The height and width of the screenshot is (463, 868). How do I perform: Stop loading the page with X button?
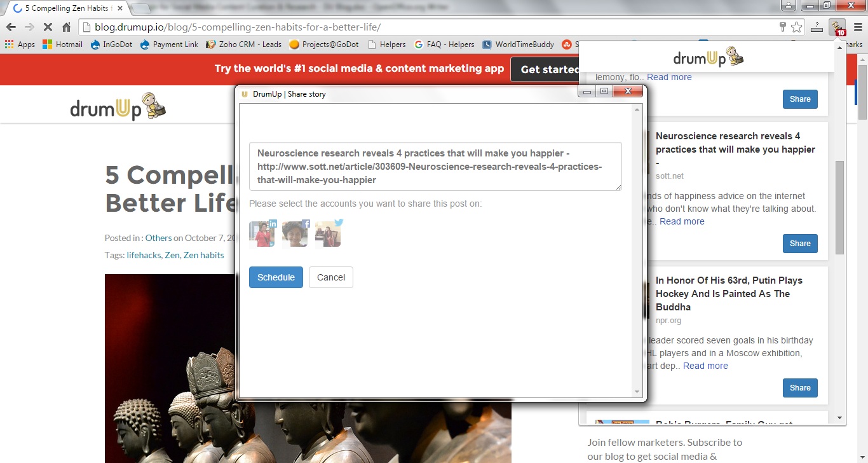48,27
